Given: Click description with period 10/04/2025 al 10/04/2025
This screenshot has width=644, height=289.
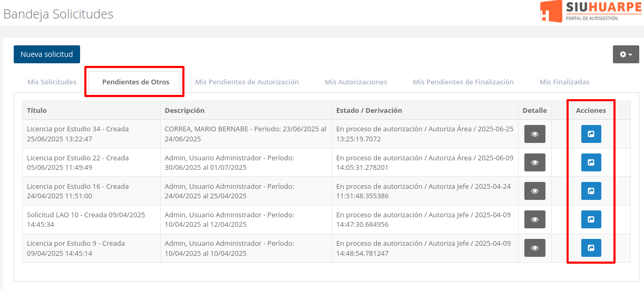Looking at the screenshot, I should click(x=246, y=248).
